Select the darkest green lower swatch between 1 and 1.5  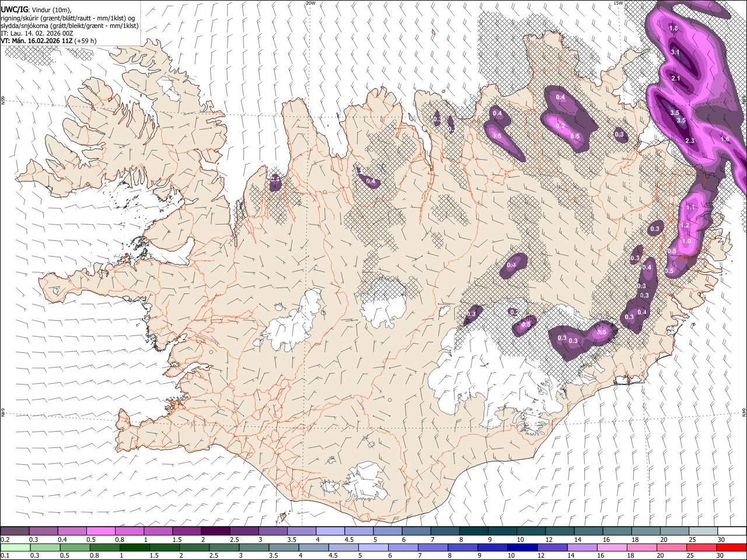point(134,547)
